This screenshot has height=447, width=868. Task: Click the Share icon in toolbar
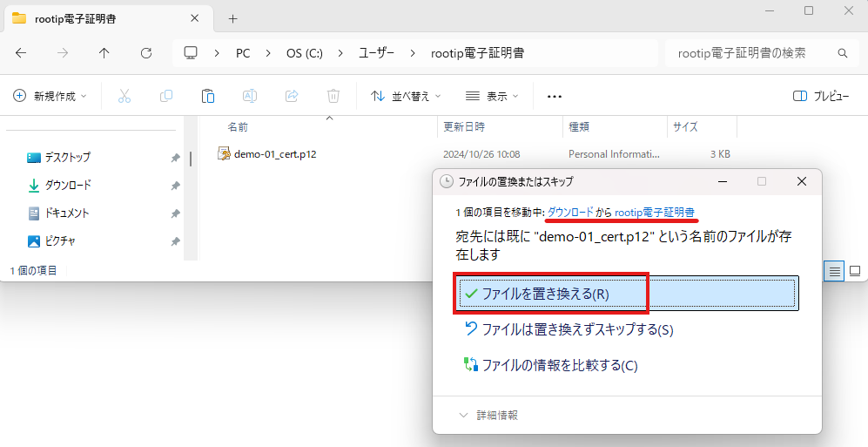pos(292,96)
